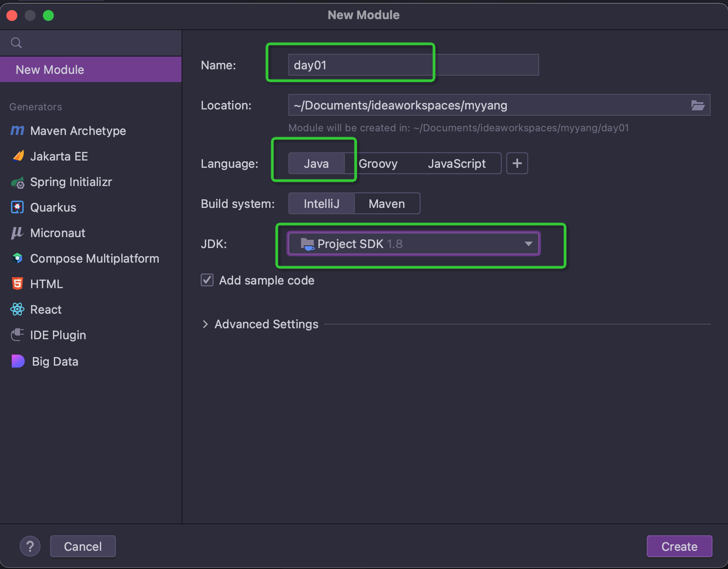This screenshot has width=728, height=569.
Task: Click the Jakarta EE generator icon
Action: 18,156
